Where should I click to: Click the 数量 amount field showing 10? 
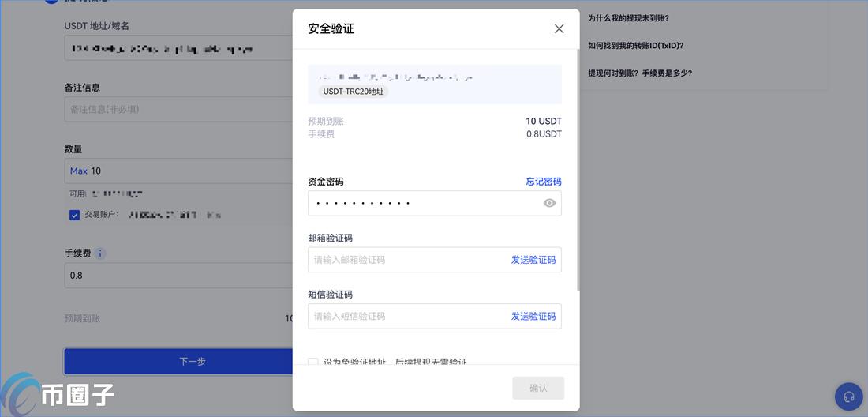[178, 171]
